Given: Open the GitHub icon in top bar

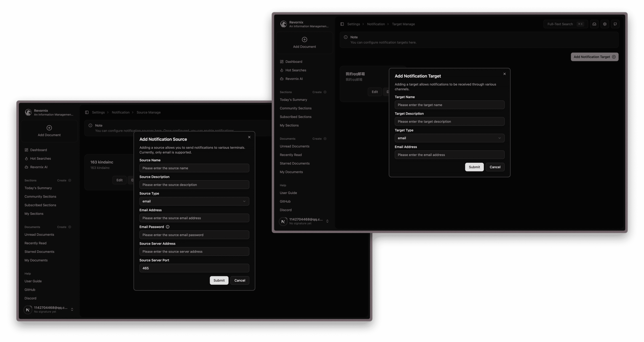Looking at the screenshot, I should coord(615,24).
